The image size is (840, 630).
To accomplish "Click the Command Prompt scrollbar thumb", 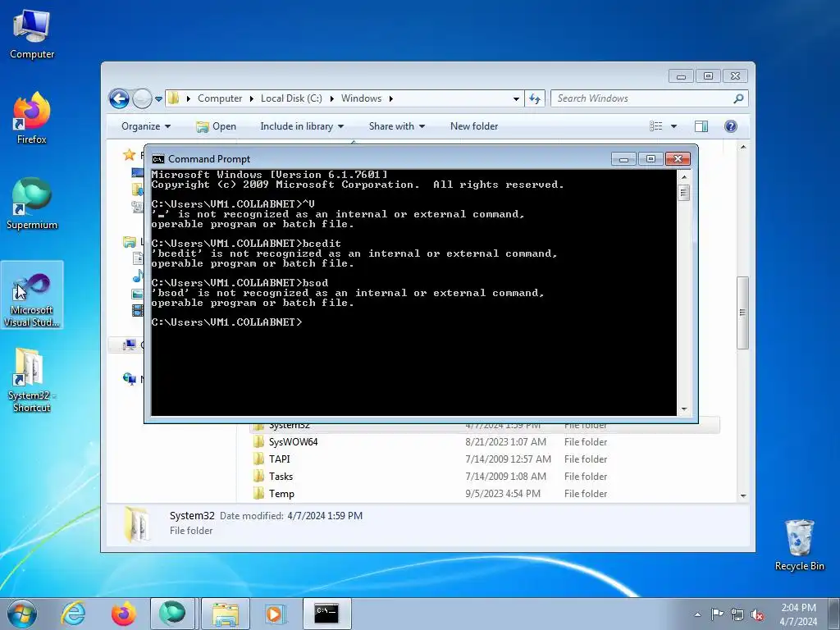I will point(684,192).
